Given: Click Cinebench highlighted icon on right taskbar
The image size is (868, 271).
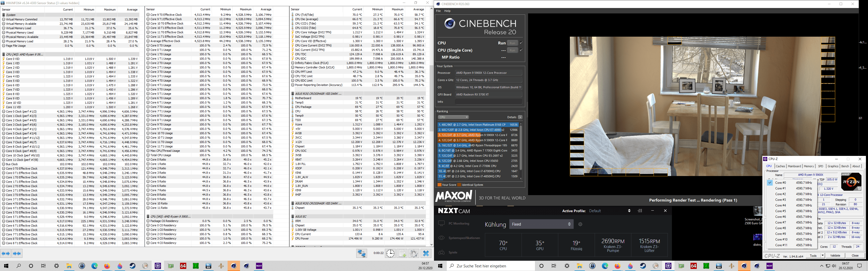Looking at the screenshot, I should tap(744, 266).
